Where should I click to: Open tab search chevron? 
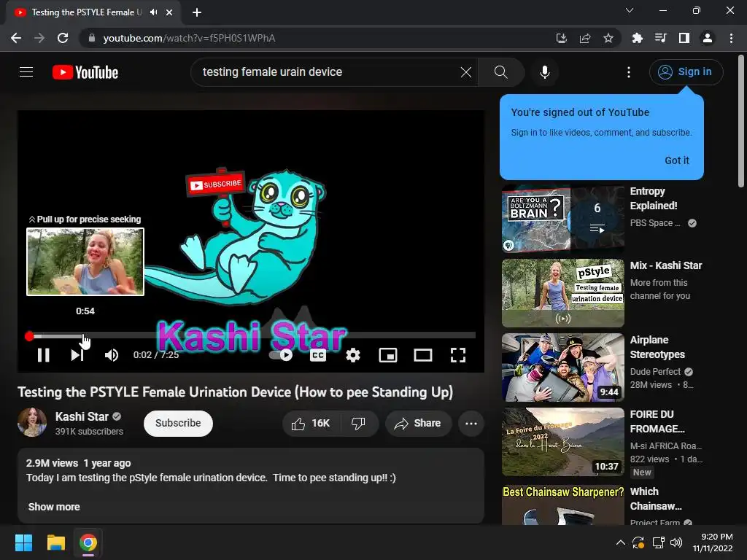[x=630, y=10]
